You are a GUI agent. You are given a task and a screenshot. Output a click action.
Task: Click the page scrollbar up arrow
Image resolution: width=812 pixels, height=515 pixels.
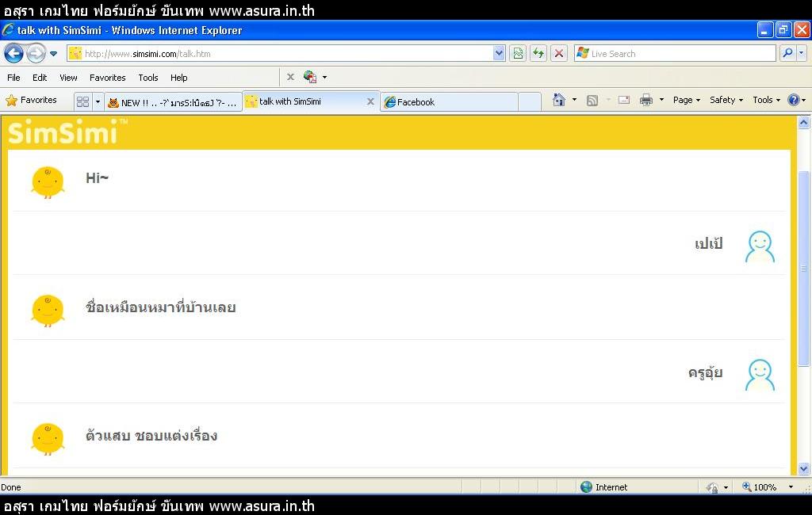tap(804, 123)
